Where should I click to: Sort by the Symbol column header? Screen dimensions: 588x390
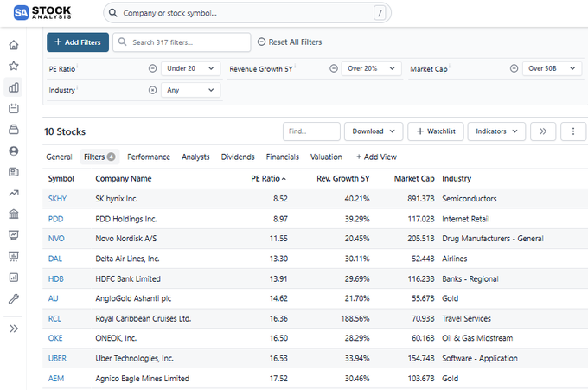(x=61, y=178)
